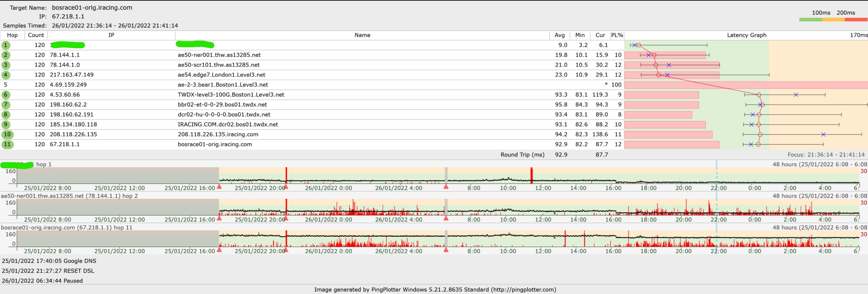The height and width of the screenshot is (294, 868).
Task: Click the hop 1 timeline graph
Action: pos(438,175)
